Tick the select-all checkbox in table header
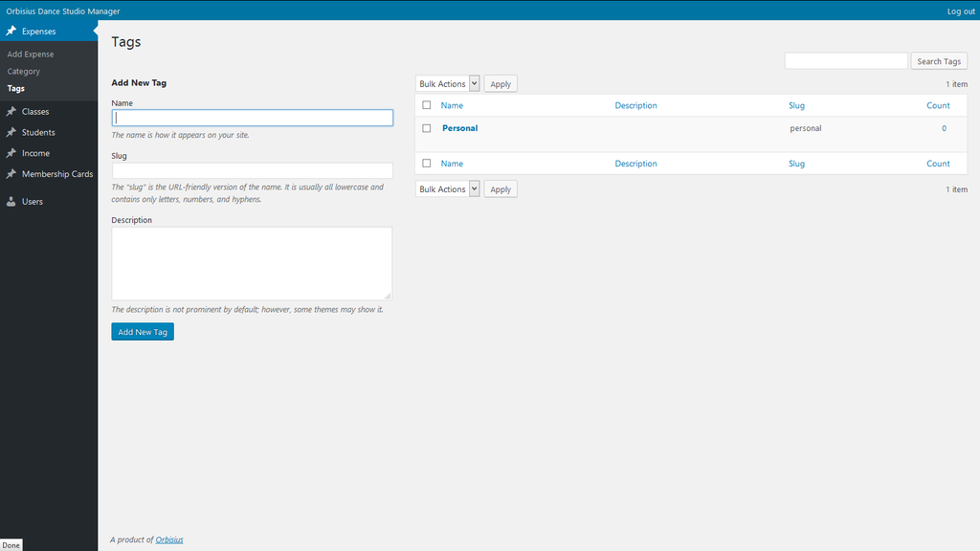This screenshot has width=980, height=551. [x=426, y=105]
